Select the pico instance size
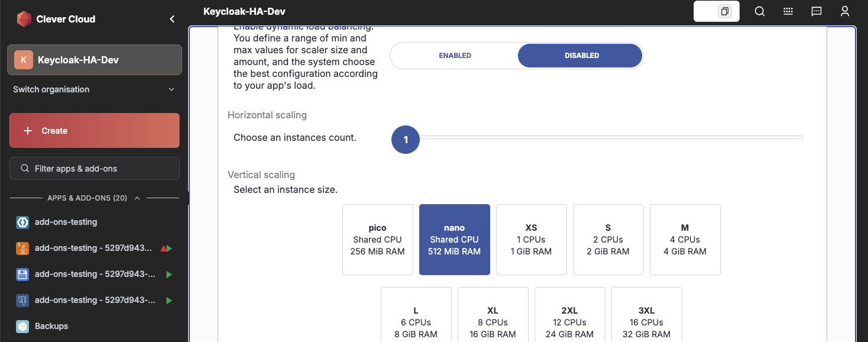The image size is (868, 342). [x=378, y=240]
